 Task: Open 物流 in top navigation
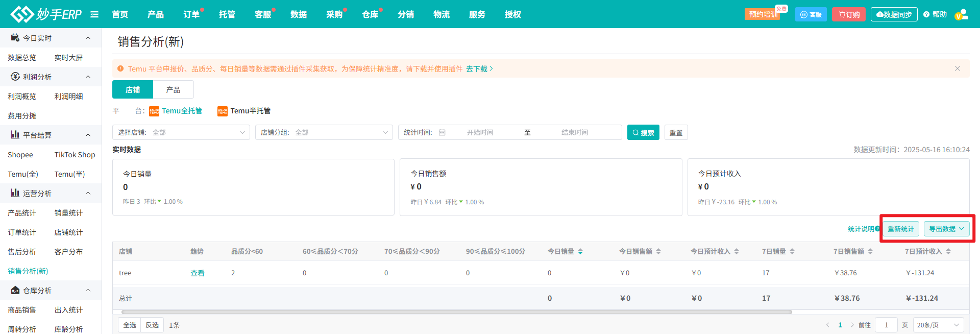click(442, 14)
